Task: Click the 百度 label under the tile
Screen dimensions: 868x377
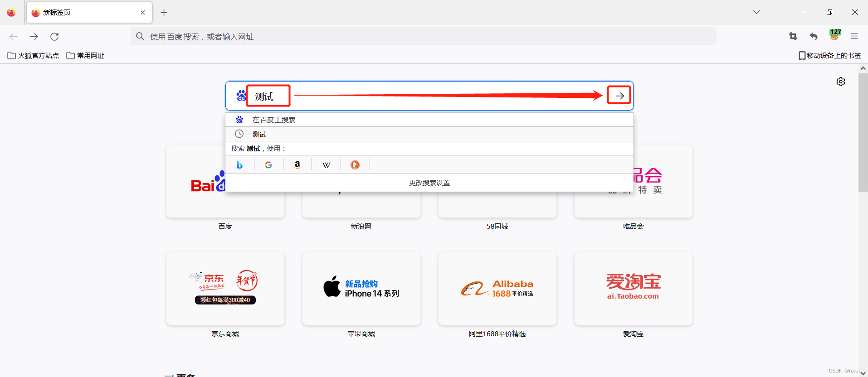Action: [225, 226]
